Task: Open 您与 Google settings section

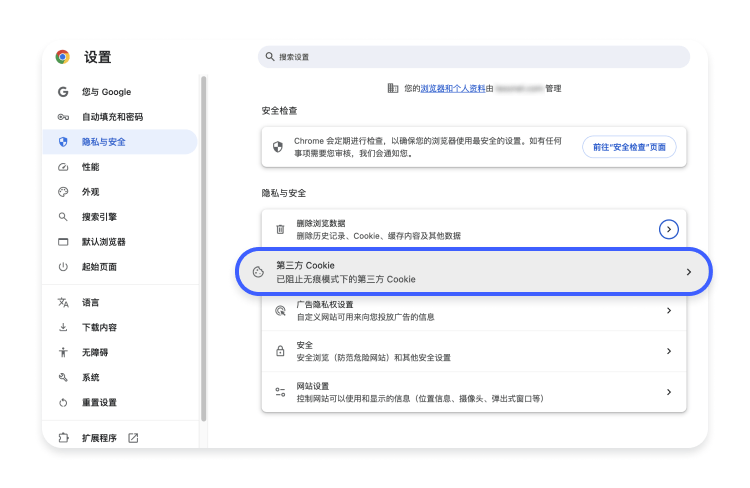Action: (120, 92)
